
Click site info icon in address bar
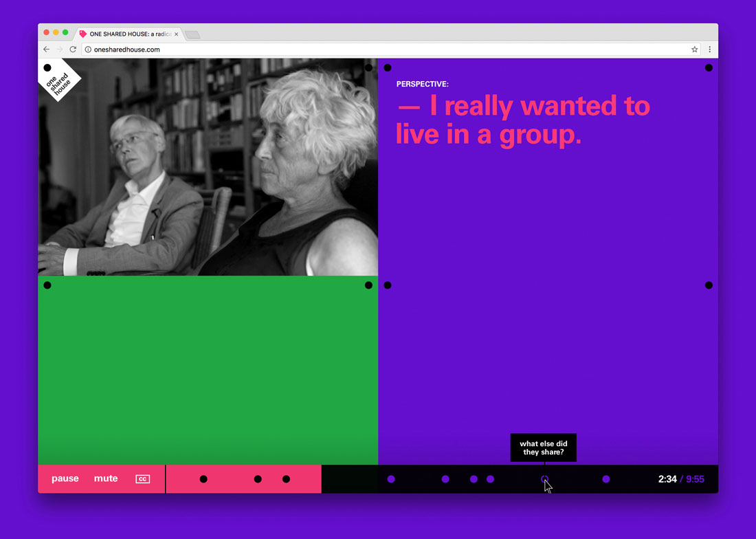pos(88,49)
